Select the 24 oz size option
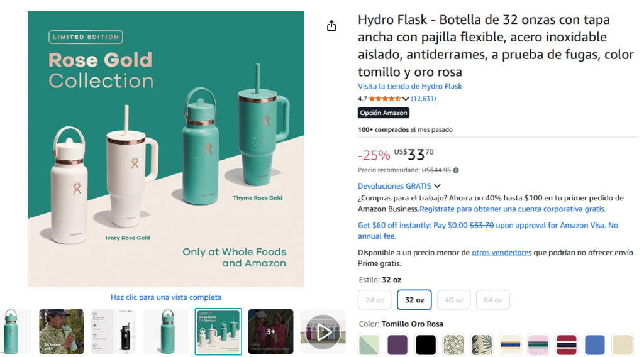Screen dimensions: 644x357 [375, 300]
